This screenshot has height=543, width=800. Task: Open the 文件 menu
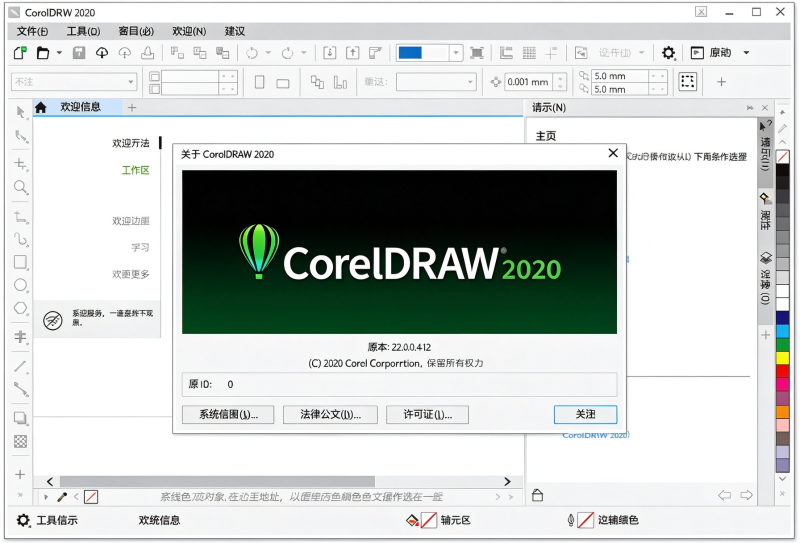(x=33, y=31)
